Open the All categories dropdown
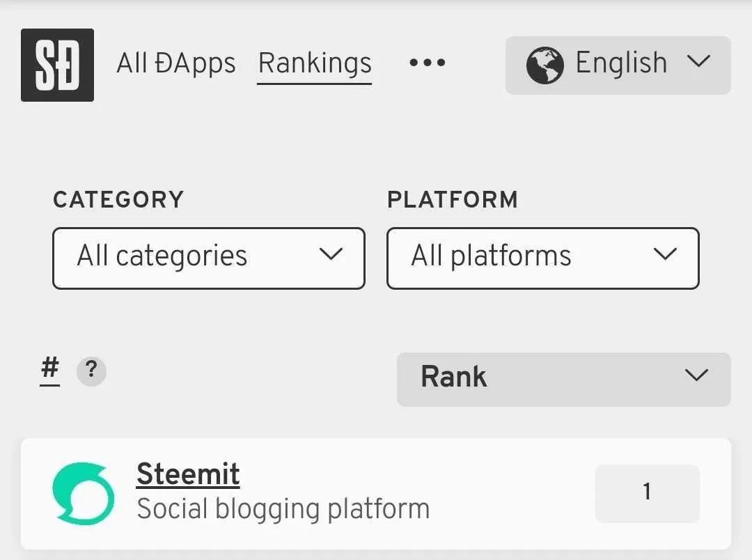The width and height of the screenshot is (752, 560). pos(209,258)
